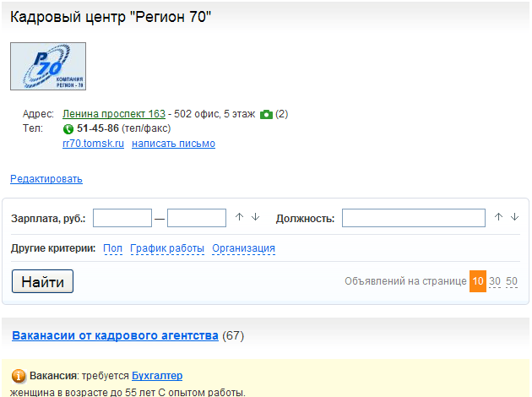Show 10 listings per page
The height and width of the screenshot is (397, 532).
(478, 281)
